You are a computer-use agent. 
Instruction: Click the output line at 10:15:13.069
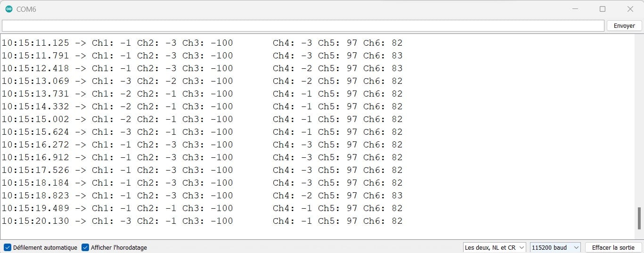[202, 81]
